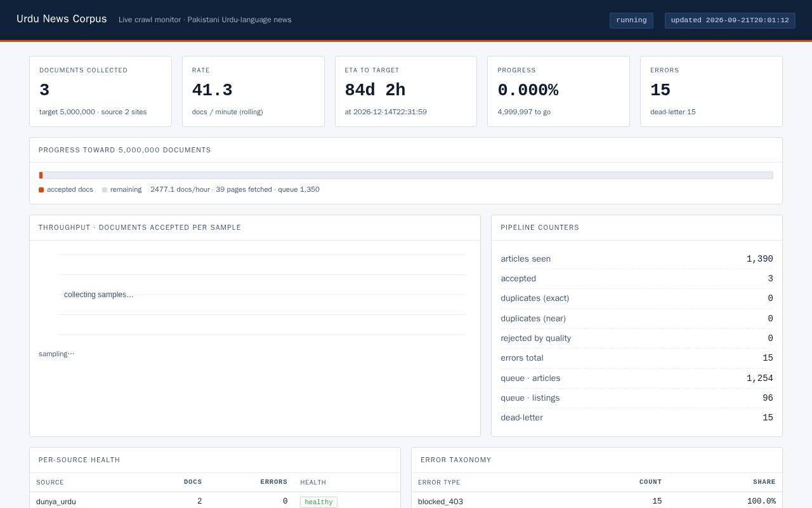Click the Errors card value 15
Image resolution: width=812 pixels, height=508 pixels.
[660, 90]
